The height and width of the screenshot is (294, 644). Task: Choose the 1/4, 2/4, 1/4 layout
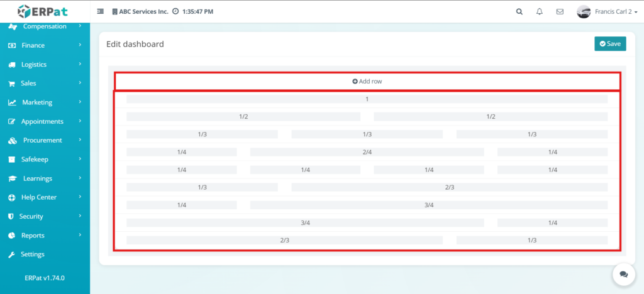(367, 152)
